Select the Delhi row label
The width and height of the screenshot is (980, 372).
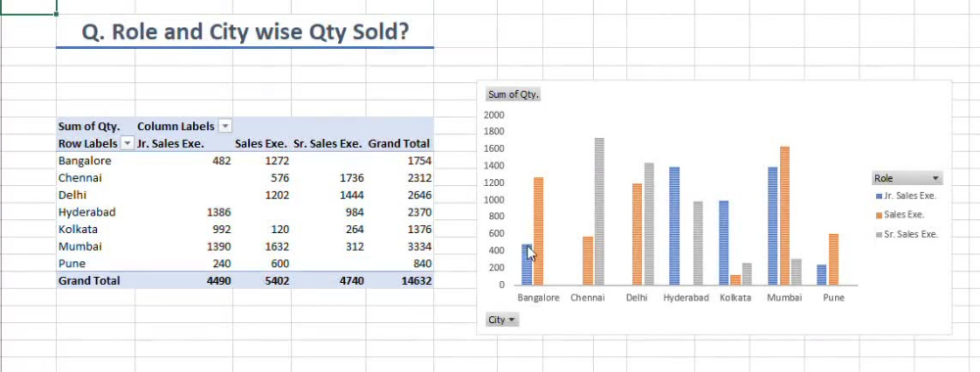[x=73, y=195]
